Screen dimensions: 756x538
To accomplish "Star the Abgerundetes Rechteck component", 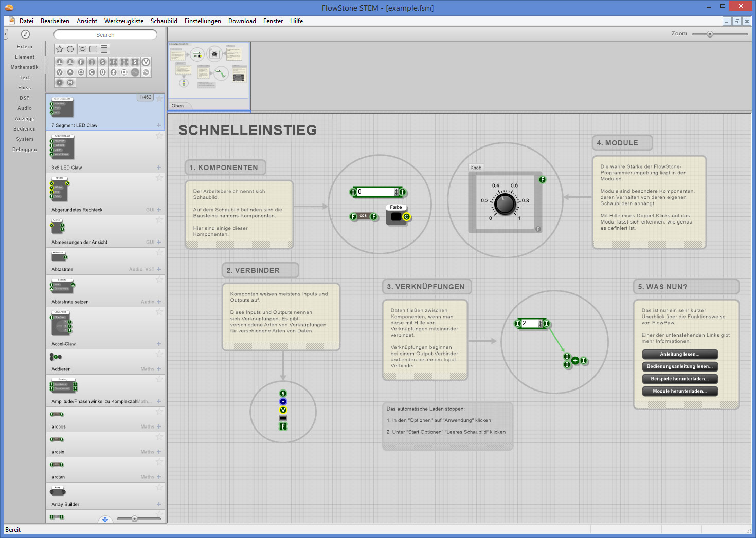I will (x=159, y=178).
